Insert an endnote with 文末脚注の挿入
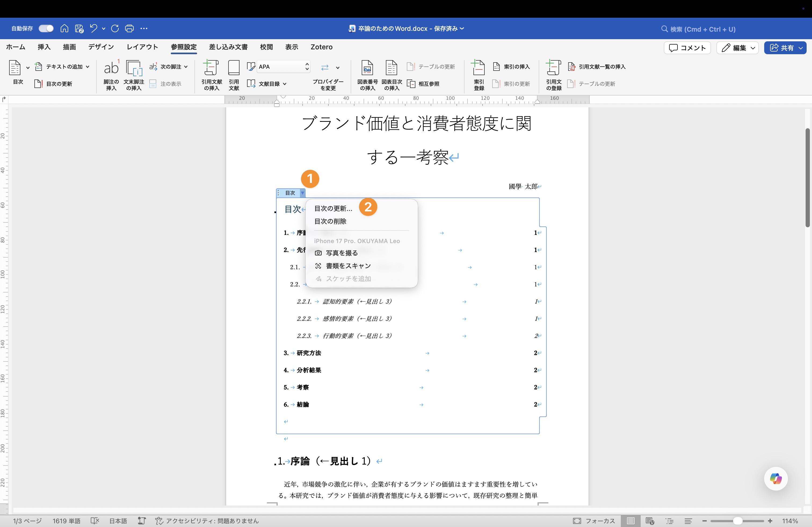812x527 pixels. [134, 75]
